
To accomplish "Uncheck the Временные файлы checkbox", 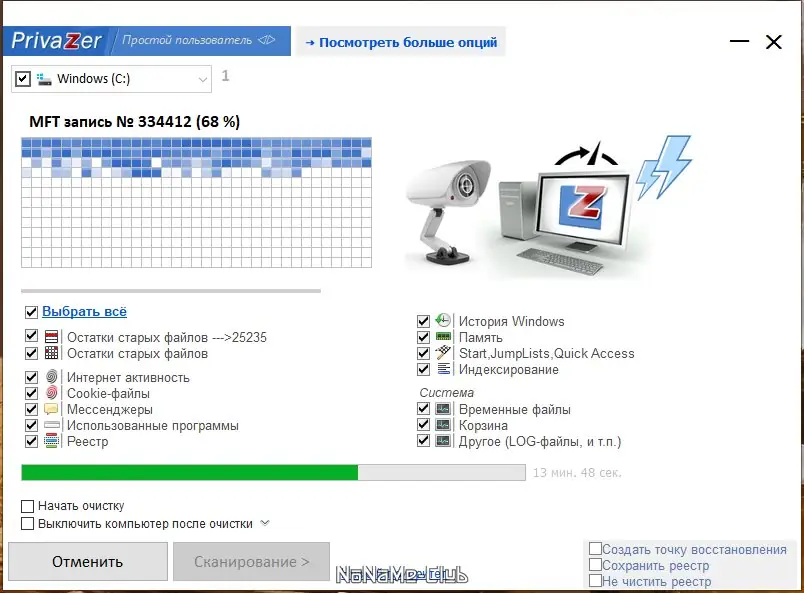I will click(x=423, y=409).
